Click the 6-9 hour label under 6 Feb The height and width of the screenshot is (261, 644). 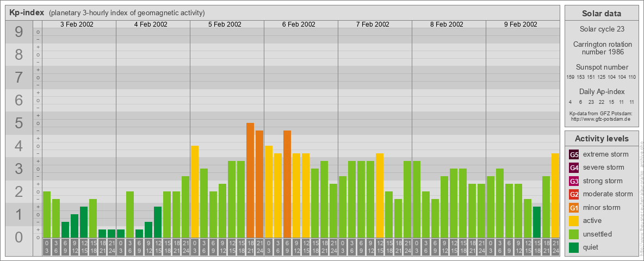tap(287, 247)
